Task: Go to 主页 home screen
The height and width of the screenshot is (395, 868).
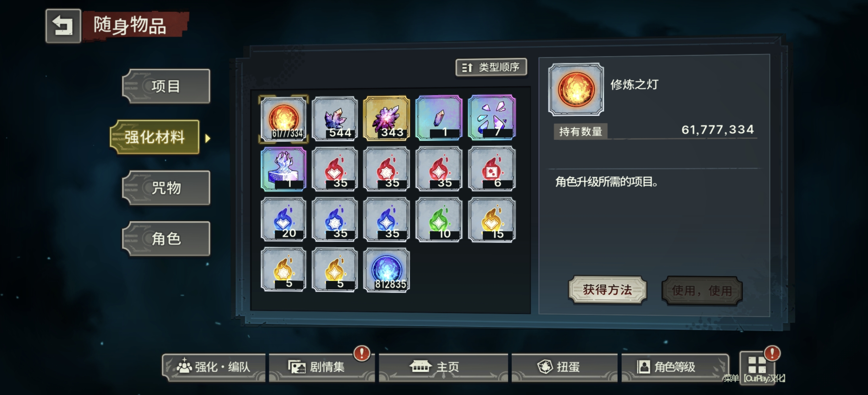Action: click(x=443, y=367)
